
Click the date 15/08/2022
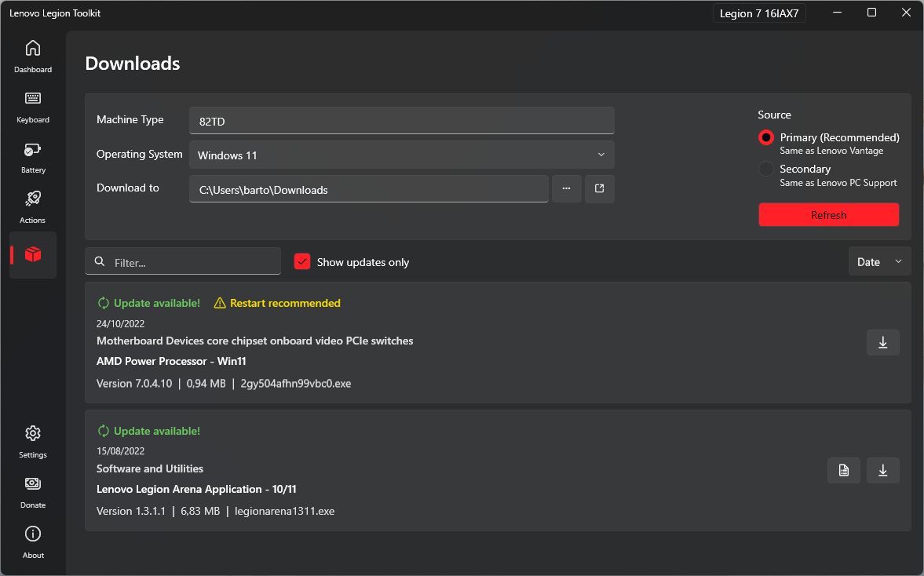120,451
